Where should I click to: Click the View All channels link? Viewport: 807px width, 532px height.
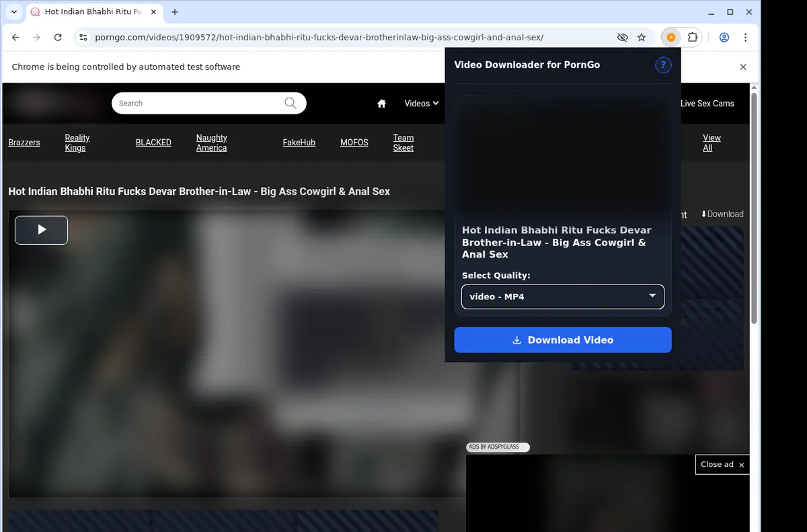click(x=712, y=143)
